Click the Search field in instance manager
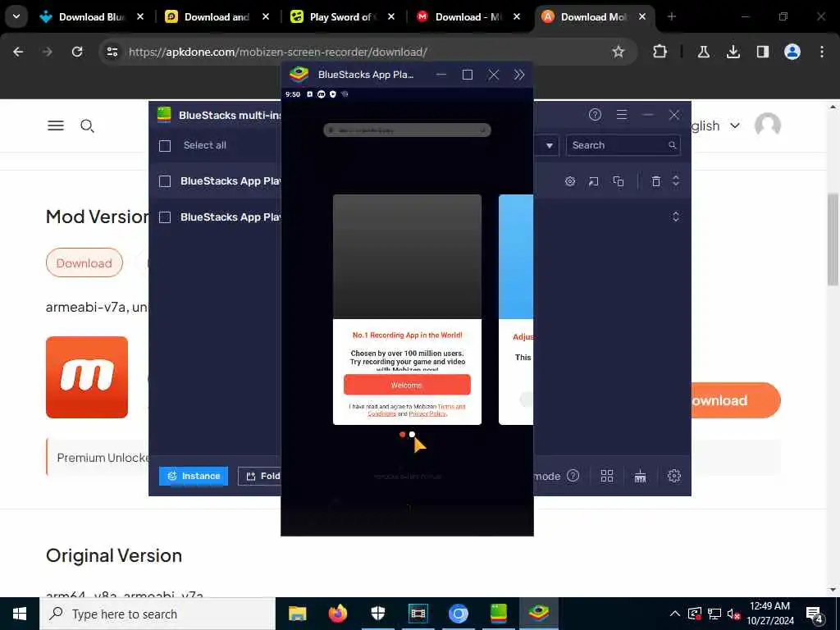This screenshot has width=840, height=630. pyautogui.click(x=623, y=145)
